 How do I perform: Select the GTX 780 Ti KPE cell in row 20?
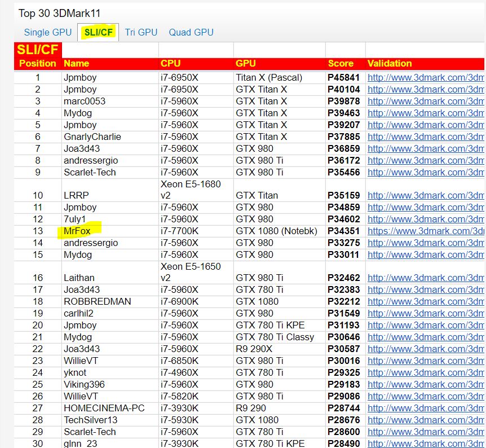[x=279, y=325]
